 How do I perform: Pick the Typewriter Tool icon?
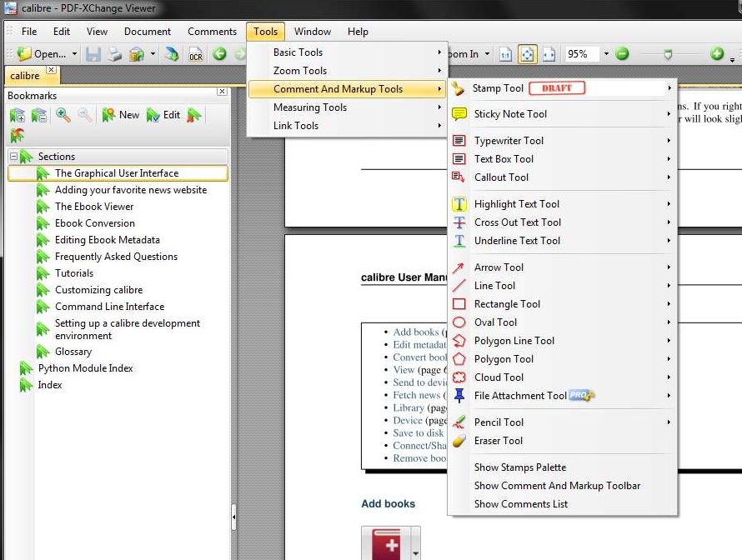point(459,141)
